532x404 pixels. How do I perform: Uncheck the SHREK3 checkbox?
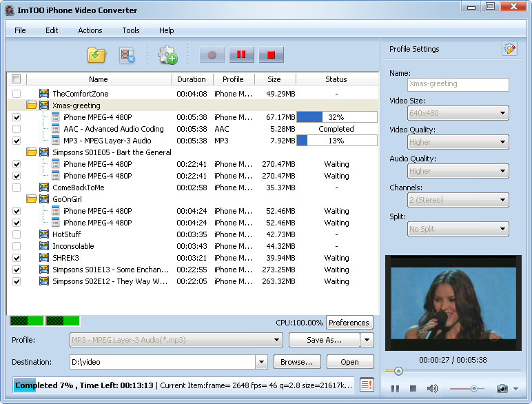17,258
